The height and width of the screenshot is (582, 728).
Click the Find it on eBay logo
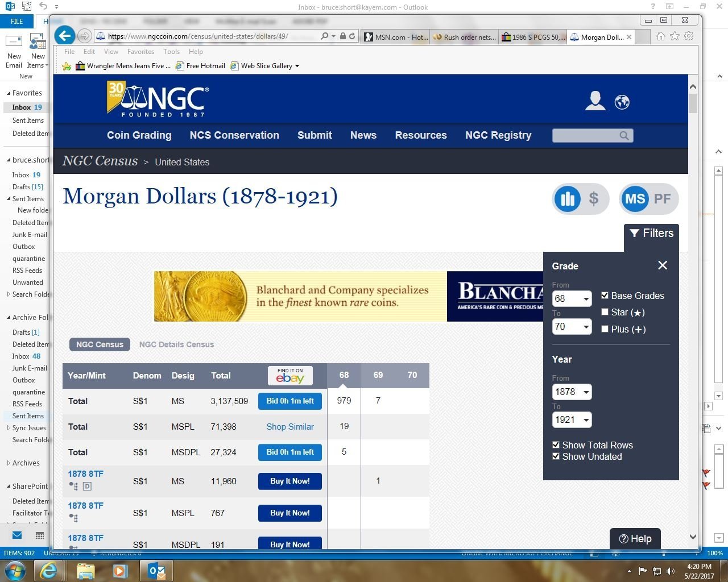(290, 376)
